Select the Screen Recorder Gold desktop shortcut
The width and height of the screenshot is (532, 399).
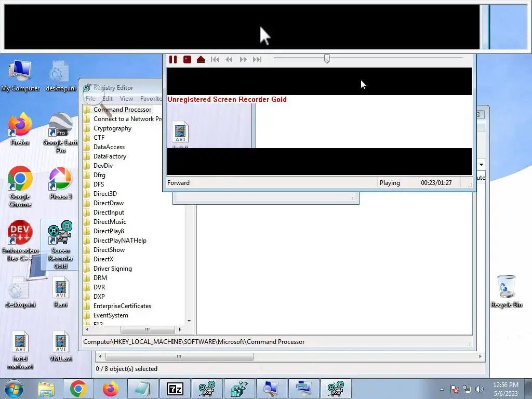[x=60, y=245]
